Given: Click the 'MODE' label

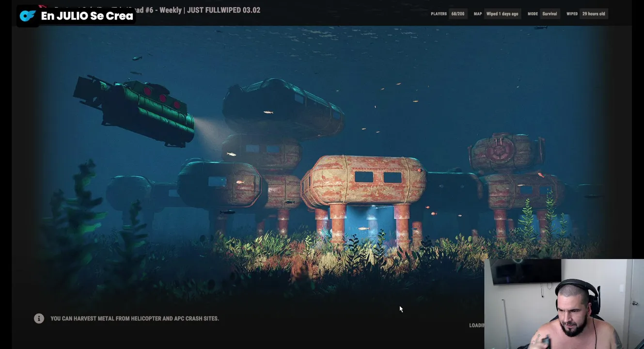Looking at the screenshot, I should tap(533, 14).
